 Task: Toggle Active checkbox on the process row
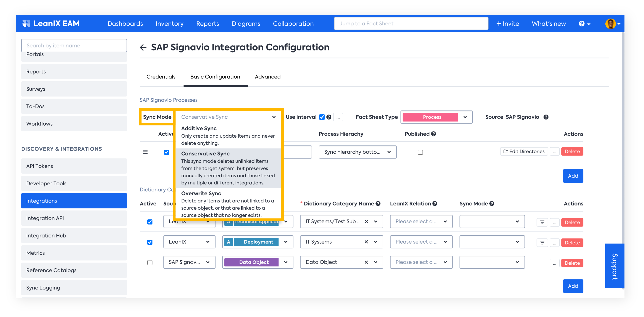(167, 152)
